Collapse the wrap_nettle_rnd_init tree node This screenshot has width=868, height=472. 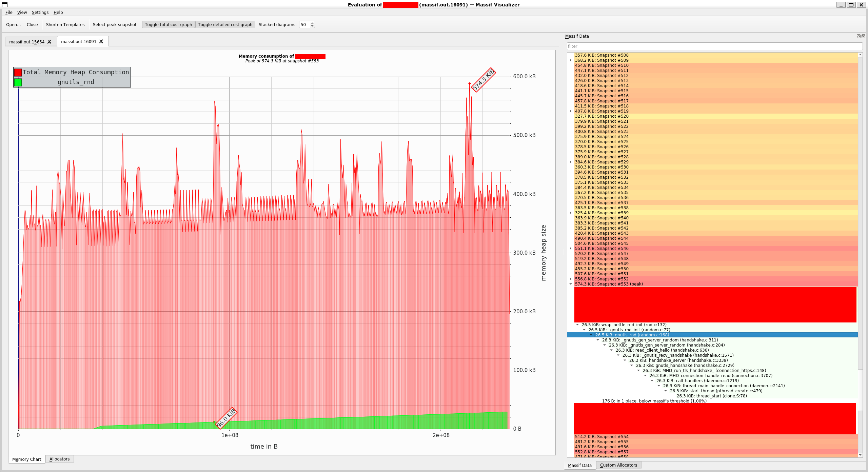[x=577, y=325]
